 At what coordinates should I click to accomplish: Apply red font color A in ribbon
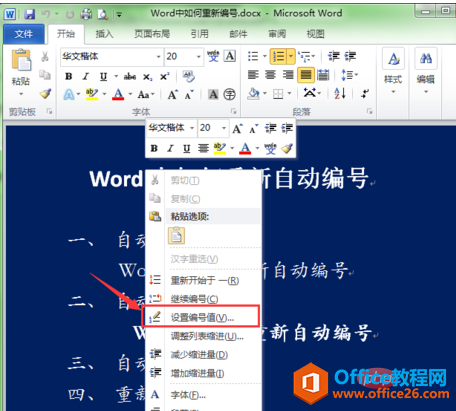(118, 94)
